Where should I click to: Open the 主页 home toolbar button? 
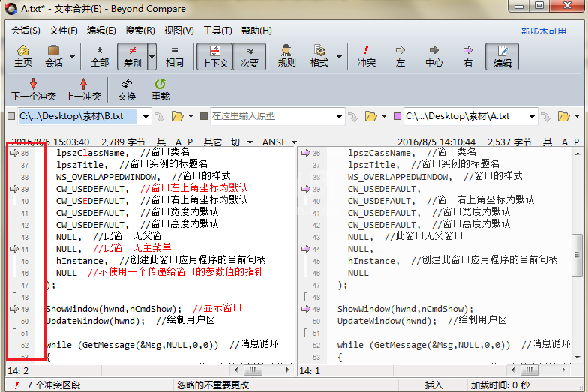23,56
